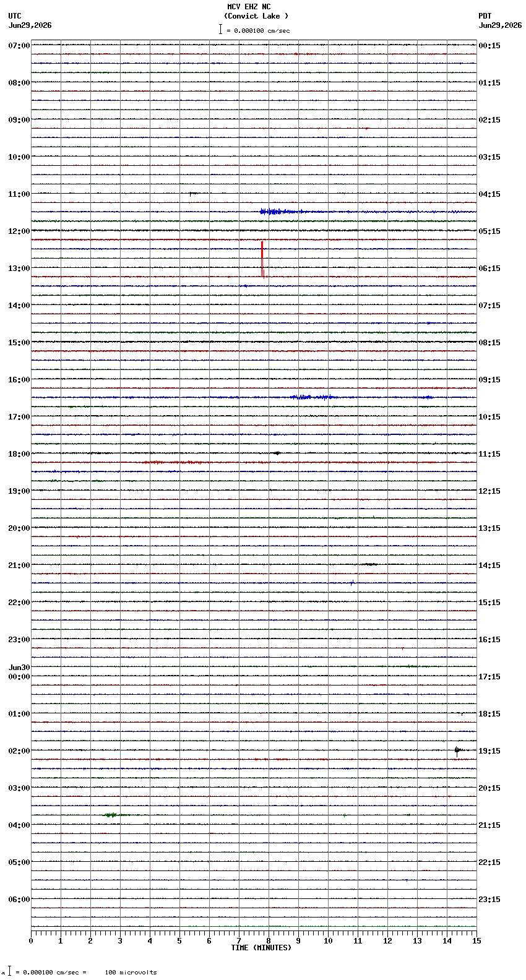Click the 11:00 UTC time label
The width and height of the screenshot is (526, 980).
tap(19, 194)
